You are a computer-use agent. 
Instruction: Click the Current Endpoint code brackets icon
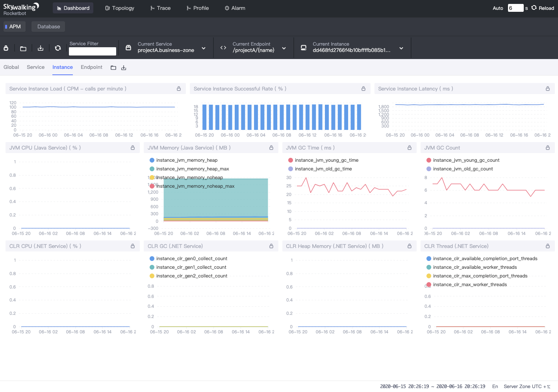coord(223,48)
